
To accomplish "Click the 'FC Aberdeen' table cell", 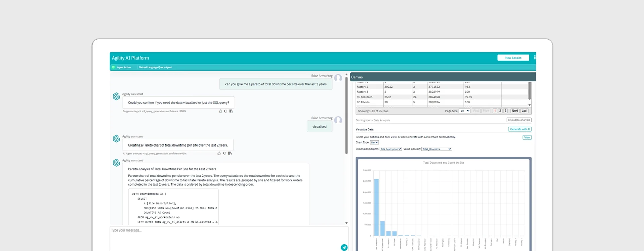I will coord(369,97).
